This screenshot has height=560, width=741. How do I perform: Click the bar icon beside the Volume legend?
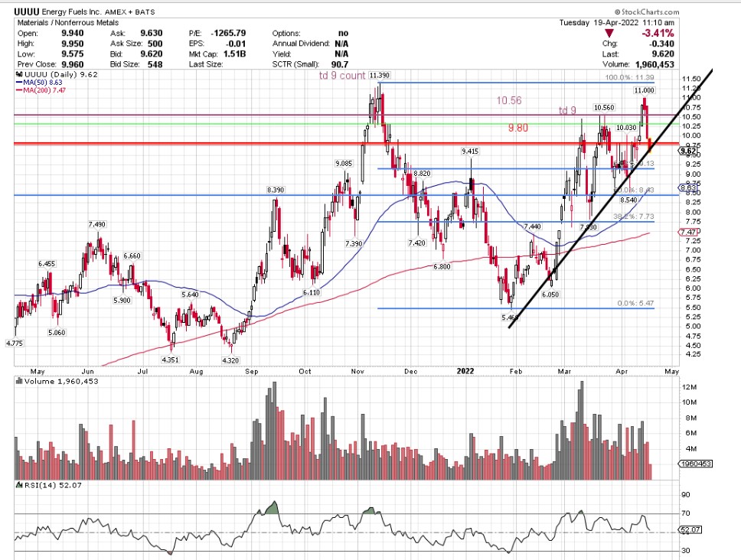[19, 381]
